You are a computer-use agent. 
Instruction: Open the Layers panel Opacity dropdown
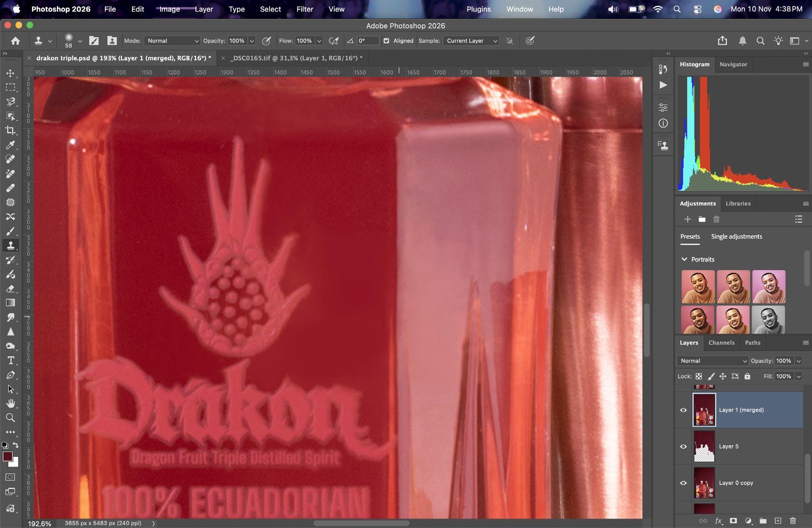[x=798, y=361]
